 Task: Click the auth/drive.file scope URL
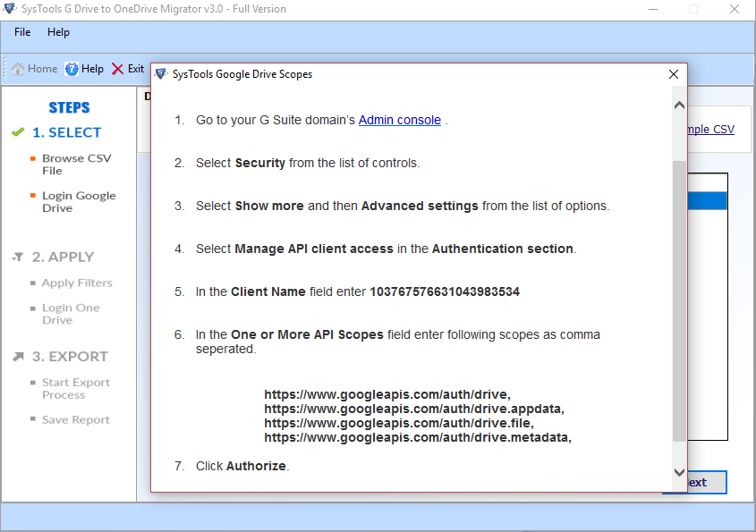[x=399, y=423]
